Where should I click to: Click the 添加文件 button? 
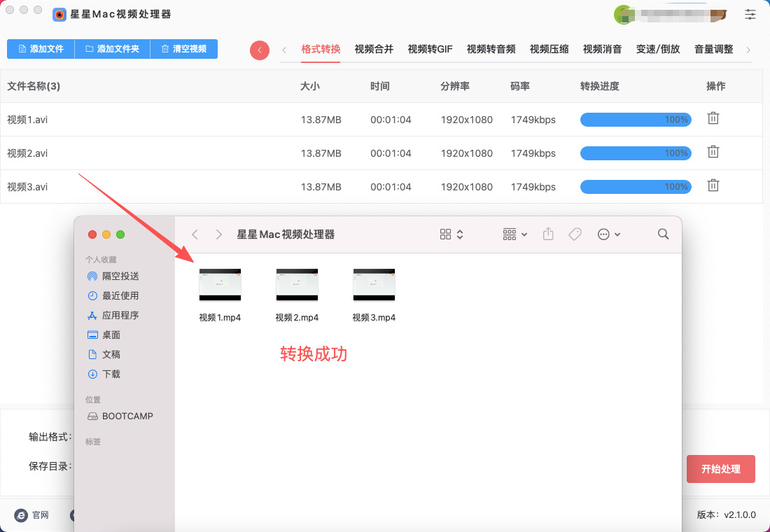click(41, 49)
